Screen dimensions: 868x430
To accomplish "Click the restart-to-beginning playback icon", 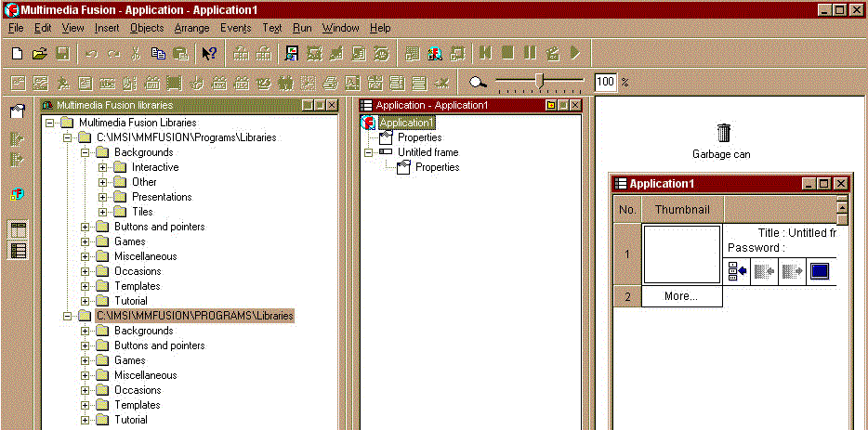I will coord(485,53).
